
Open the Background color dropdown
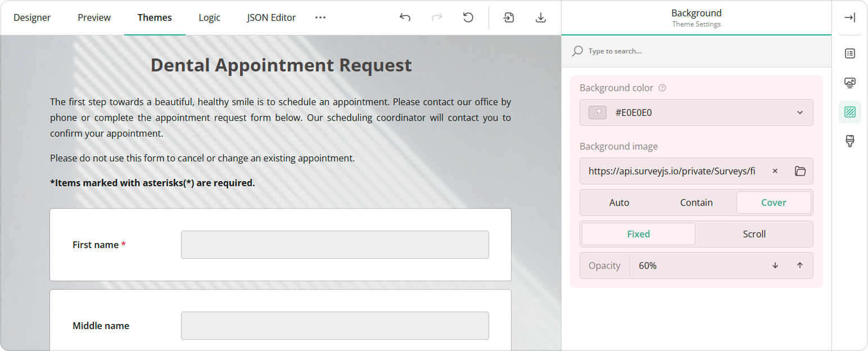click(799, 112)
